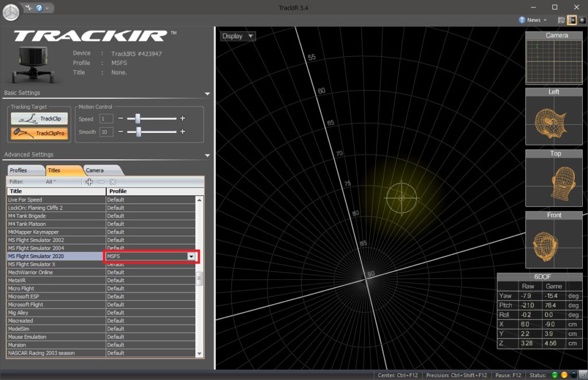The height and width of the screenshot is (380, 588).
Task: Select the MKMapper Keymapper title row
Action: 101,232
